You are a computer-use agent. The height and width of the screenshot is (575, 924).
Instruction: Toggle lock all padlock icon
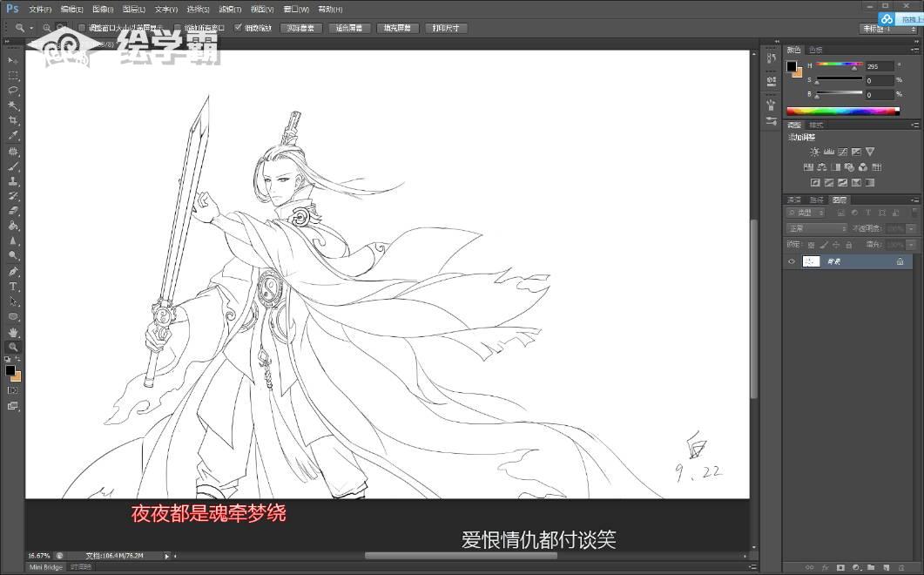click(848, 244)
